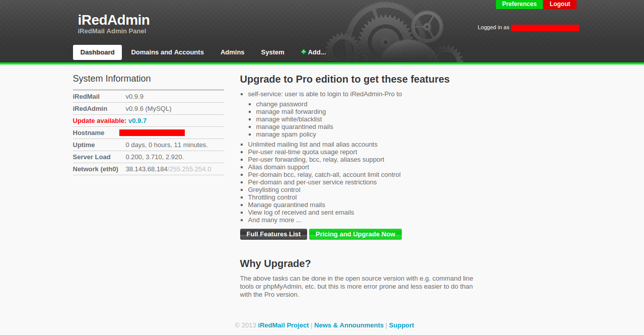Click the green Preferences button
The height and width of the screenshot is (335, 644).
pos(519,4)
